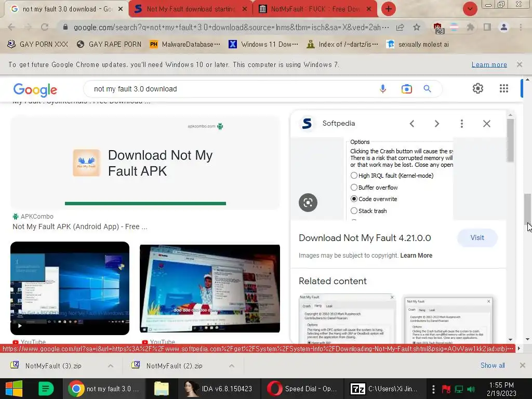The height and width of the screenshot is (399, 532).
Task: Open Google quick settings gear
Action: coord(478,88)
